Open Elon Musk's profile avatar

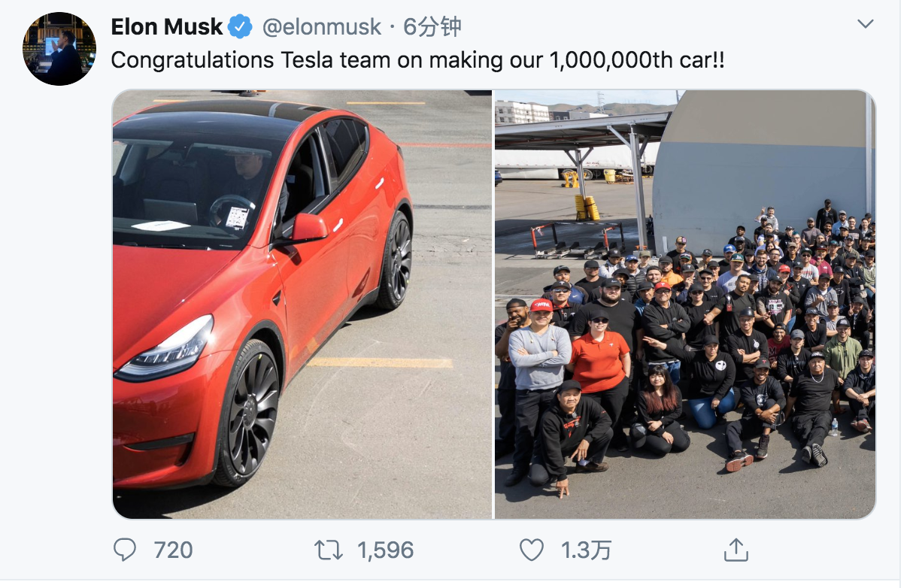[x=59, y=49]
